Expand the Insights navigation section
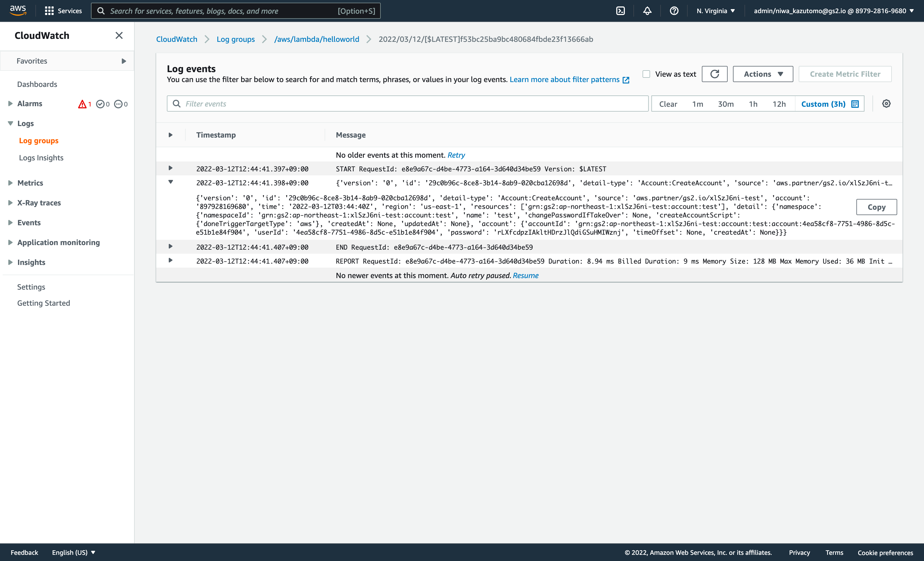The image size is (924, 561). pyautogui.click(x=10, y=262)
